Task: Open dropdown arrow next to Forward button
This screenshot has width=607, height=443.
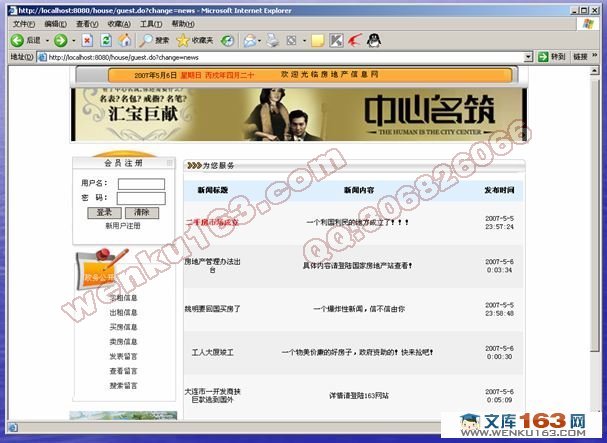Action: click(74, 41)
